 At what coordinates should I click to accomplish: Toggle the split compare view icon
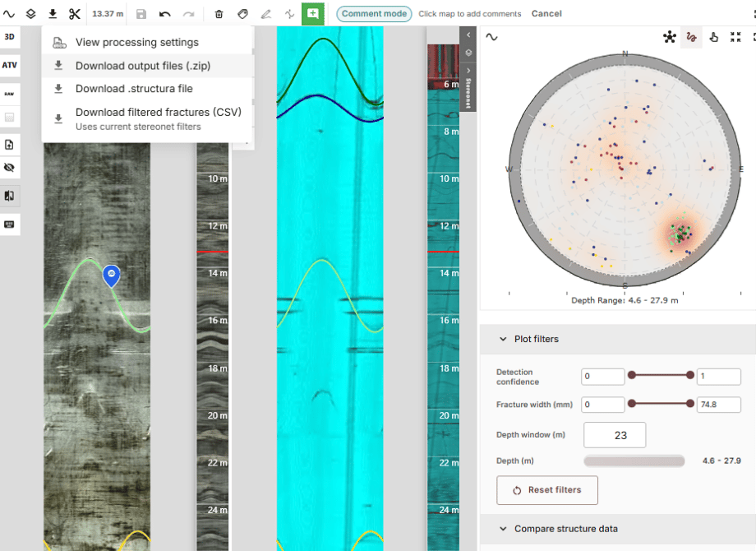point(9,196)
